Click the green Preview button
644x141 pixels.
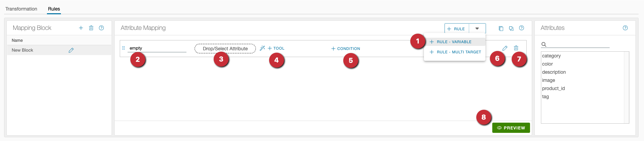coord(511,128)
